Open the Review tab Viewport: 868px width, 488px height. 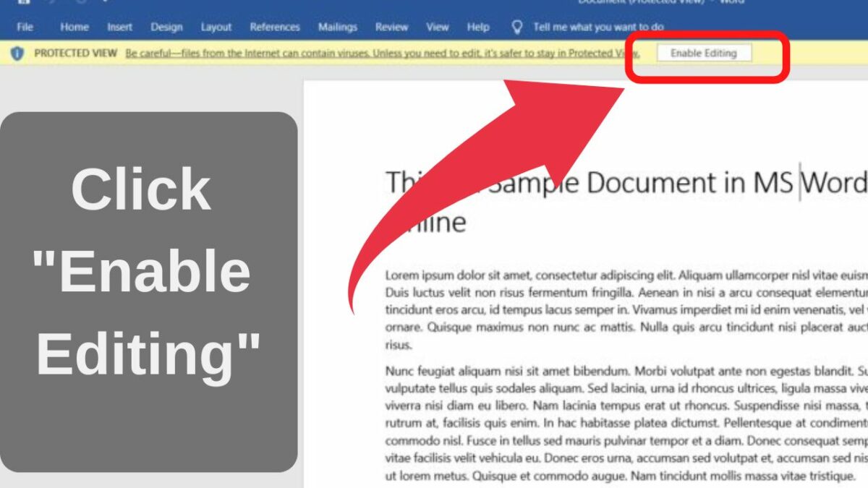coord(391,27)
